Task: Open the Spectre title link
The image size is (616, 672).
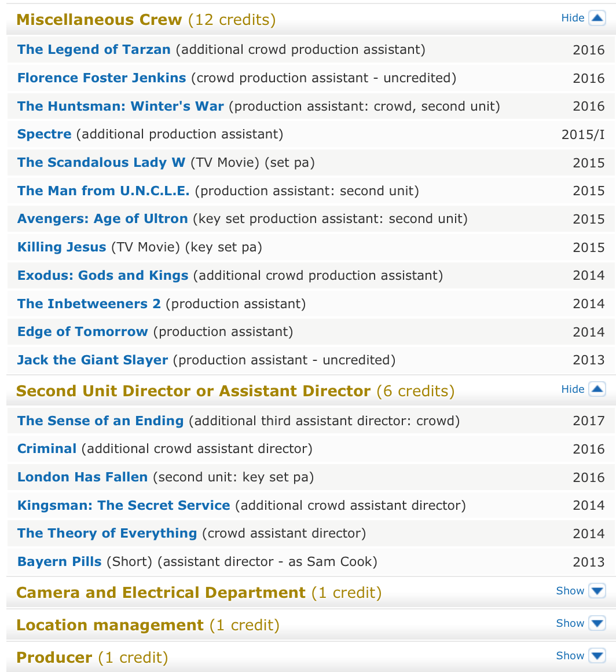Action: click(x=44, y=134)
